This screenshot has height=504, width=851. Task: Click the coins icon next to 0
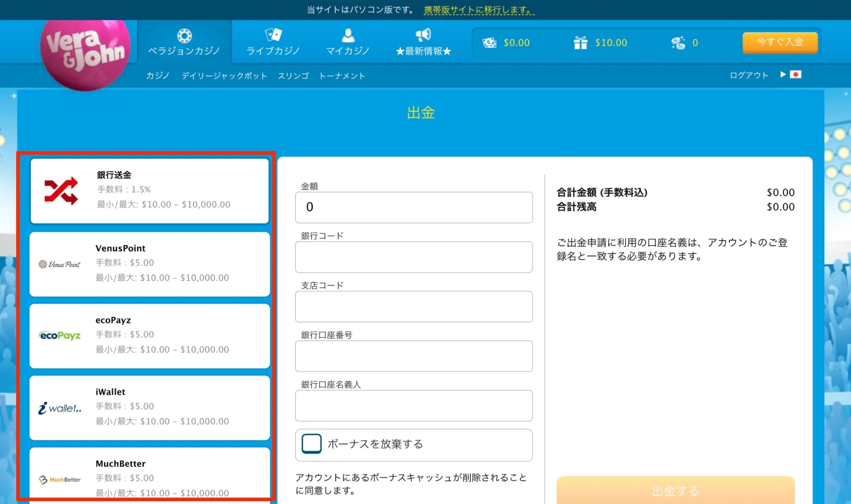(x=678, y=43)
